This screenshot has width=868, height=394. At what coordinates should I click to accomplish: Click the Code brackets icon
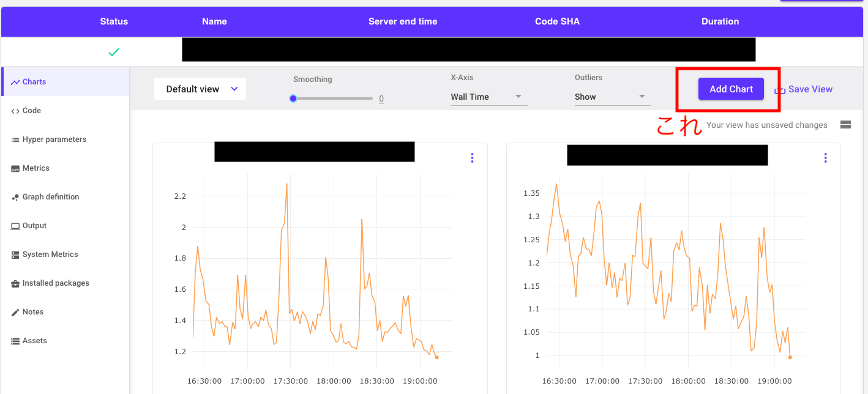pos(15,111)
